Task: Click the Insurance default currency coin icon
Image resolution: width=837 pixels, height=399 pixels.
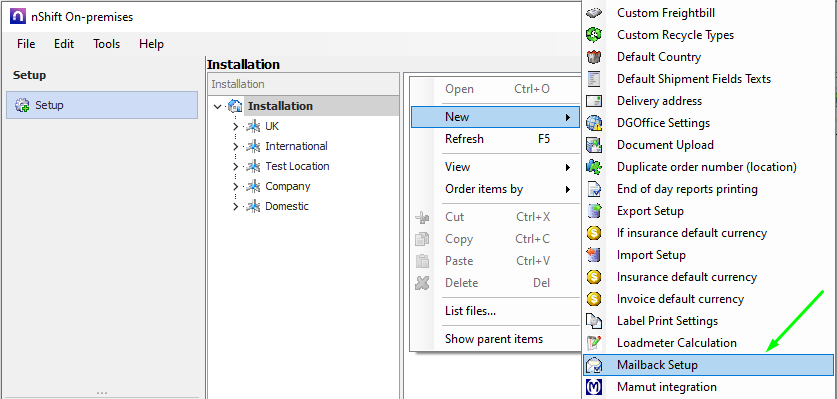Action: 594,277
